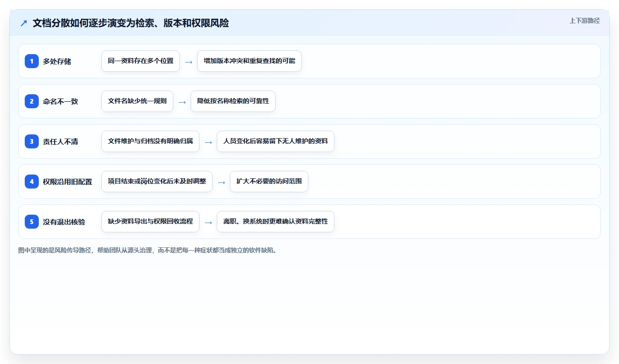The image size is (619, 364).
Task: Click the footnote starting 图中呈现的是风险传导路径
Action: (x=148, y=250)
